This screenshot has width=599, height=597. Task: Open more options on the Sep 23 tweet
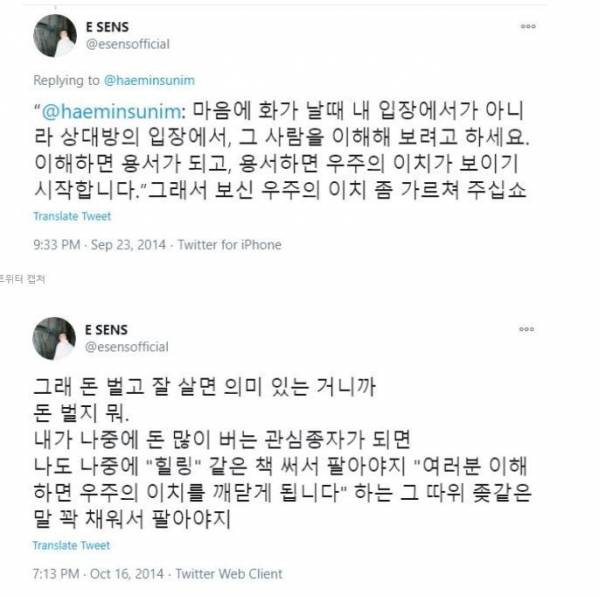pos(528,26)
